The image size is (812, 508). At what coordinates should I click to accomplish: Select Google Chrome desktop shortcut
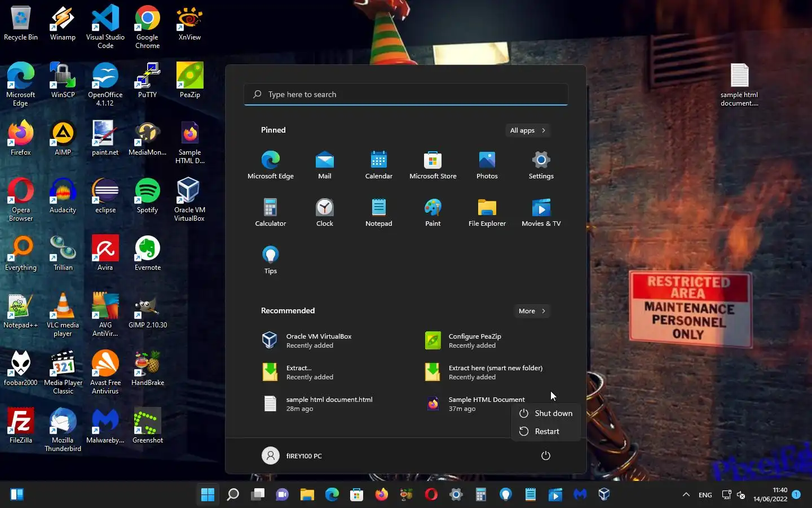tap(148, 27)
